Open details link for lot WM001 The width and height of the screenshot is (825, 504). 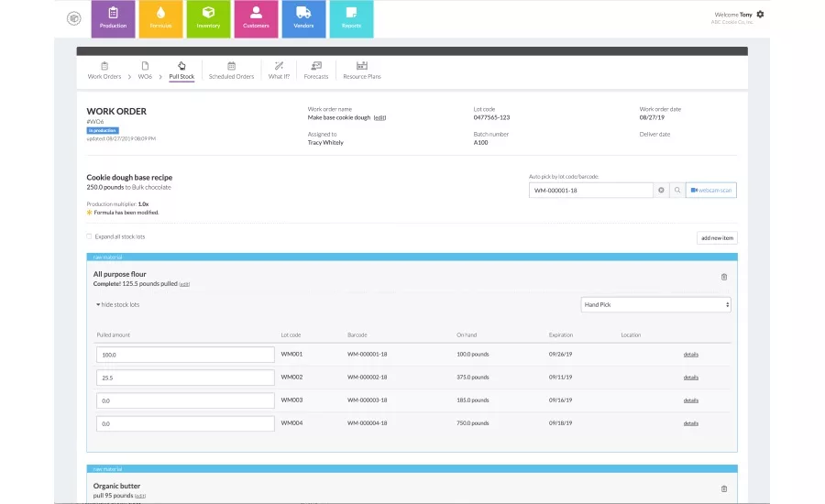[691, 355]
